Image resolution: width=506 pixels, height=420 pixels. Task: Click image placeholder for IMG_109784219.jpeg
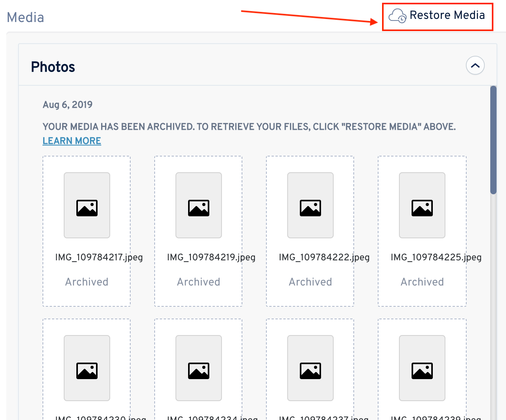click(x=199, y=205)
